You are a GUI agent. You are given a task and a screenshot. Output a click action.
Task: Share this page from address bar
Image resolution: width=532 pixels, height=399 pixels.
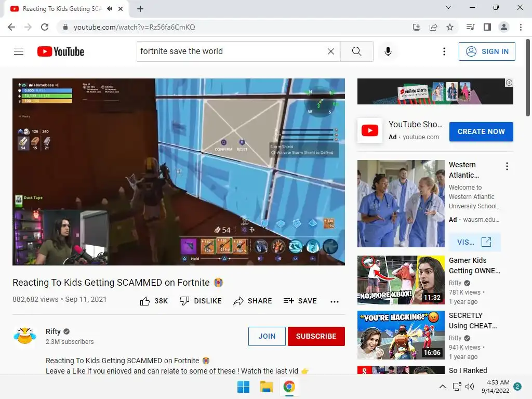click(433, 27)
